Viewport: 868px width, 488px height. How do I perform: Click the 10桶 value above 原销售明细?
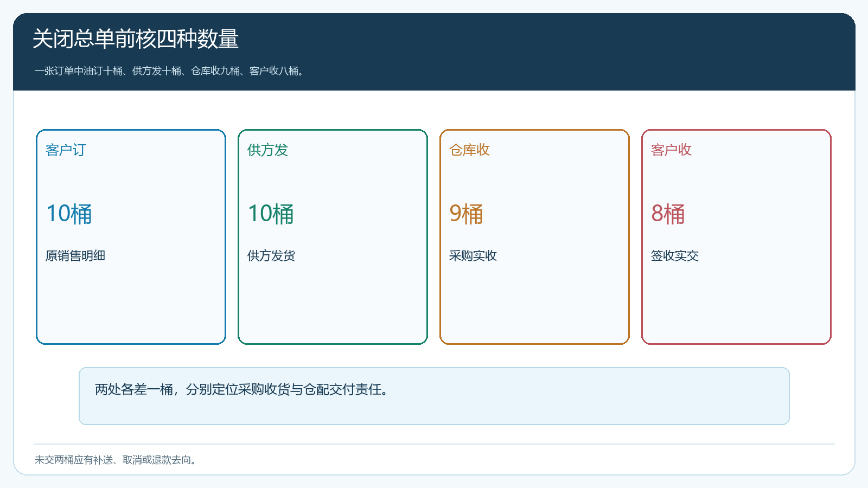coord(69,214)
